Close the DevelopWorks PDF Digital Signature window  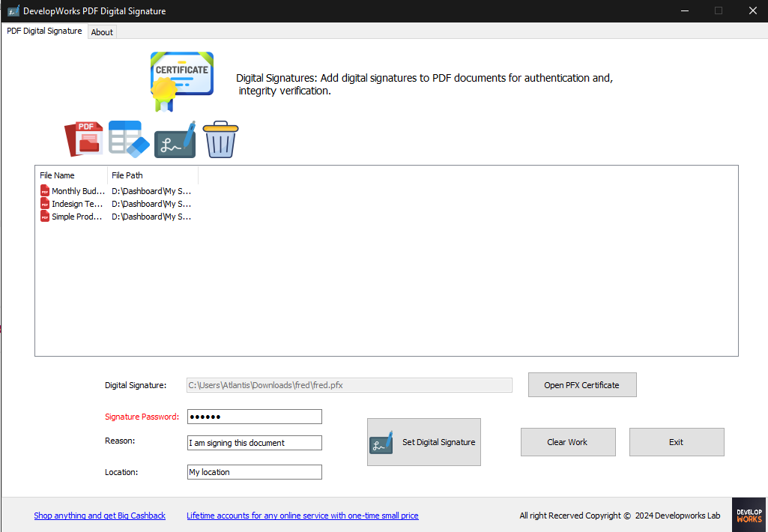pyautogui.click(x=752, y=10)
